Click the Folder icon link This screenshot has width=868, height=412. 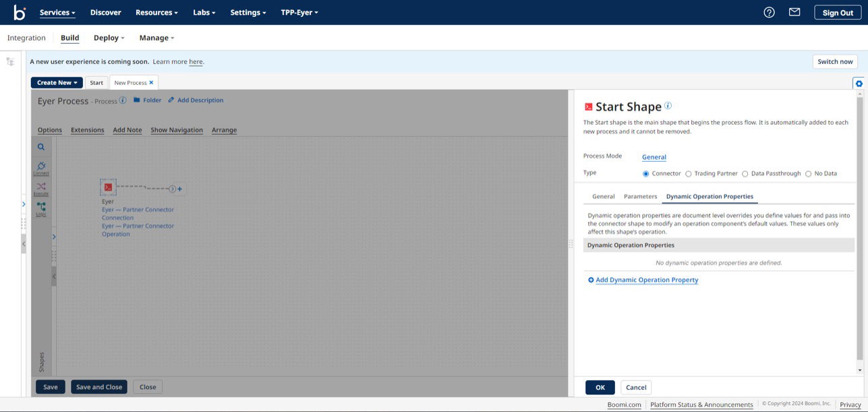[x=147, y=100]
